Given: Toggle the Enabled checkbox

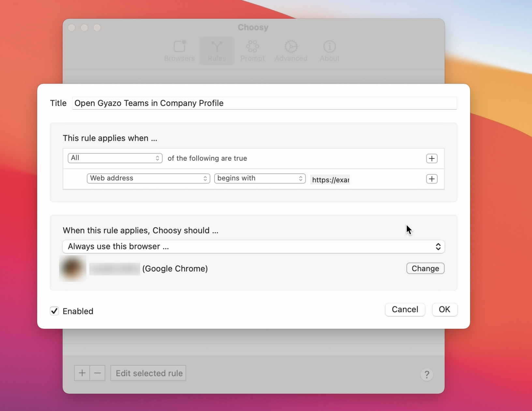Looking at the screenshot, I should pos(54,311).
